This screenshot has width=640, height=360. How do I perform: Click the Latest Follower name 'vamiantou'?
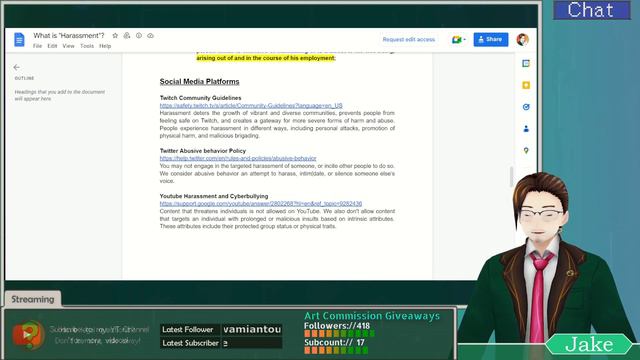[252, 329]
